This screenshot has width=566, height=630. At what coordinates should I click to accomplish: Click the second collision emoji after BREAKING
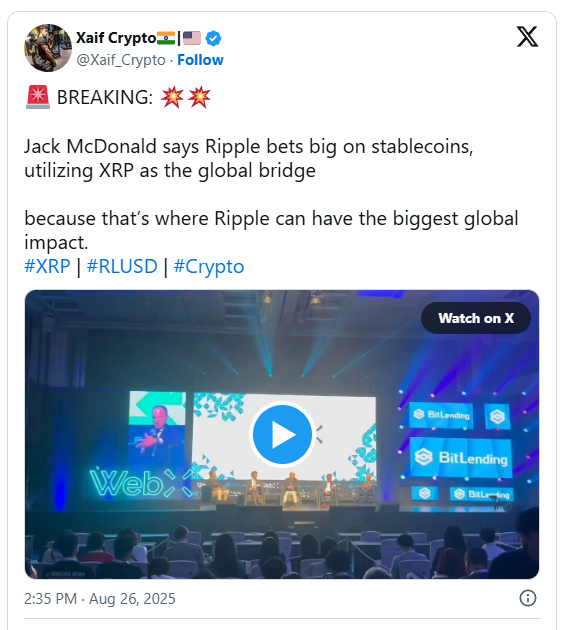pos(199,97)
